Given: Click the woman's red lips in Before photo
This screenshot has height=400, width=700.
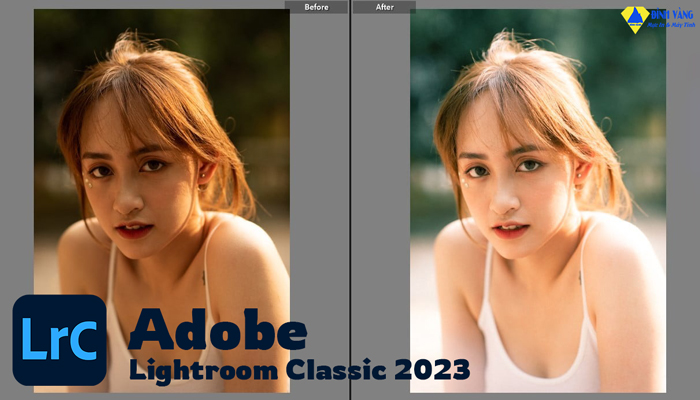Looking at the screenshot, I should pos(133,230).
